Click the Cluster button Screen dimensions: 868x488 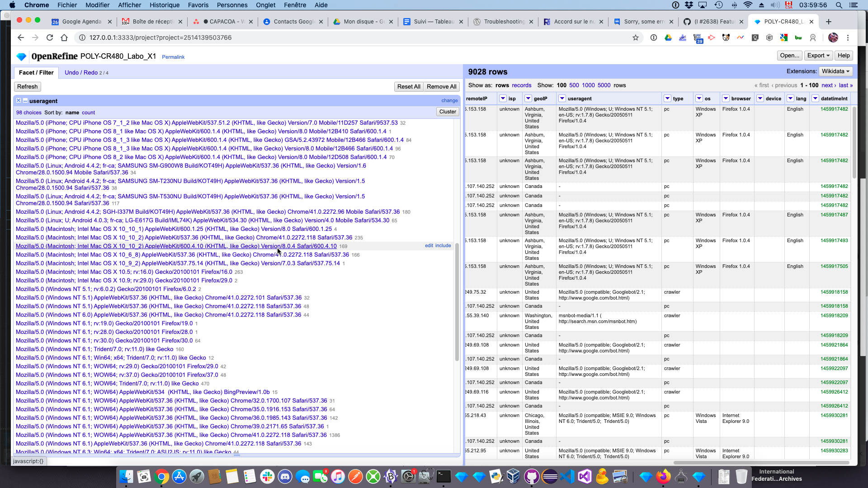[x=448, y=112]
